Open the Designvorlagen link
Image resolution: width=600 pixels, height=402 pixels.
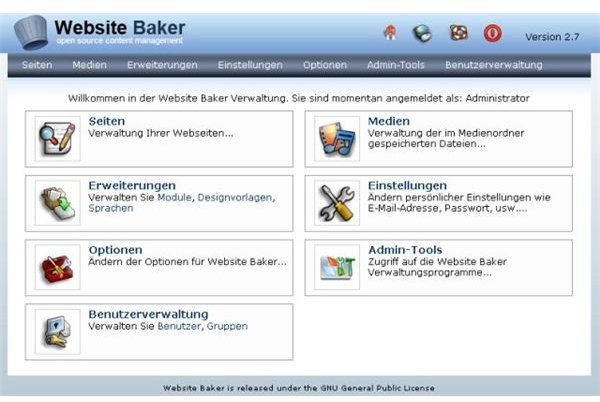[235, 197]
